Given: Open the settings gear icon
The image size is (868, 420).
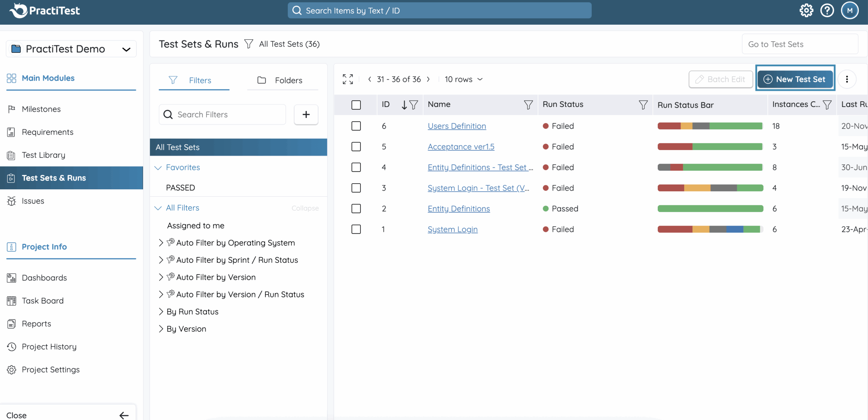Looking at the screenshot, I should click(x=806, y=10).
